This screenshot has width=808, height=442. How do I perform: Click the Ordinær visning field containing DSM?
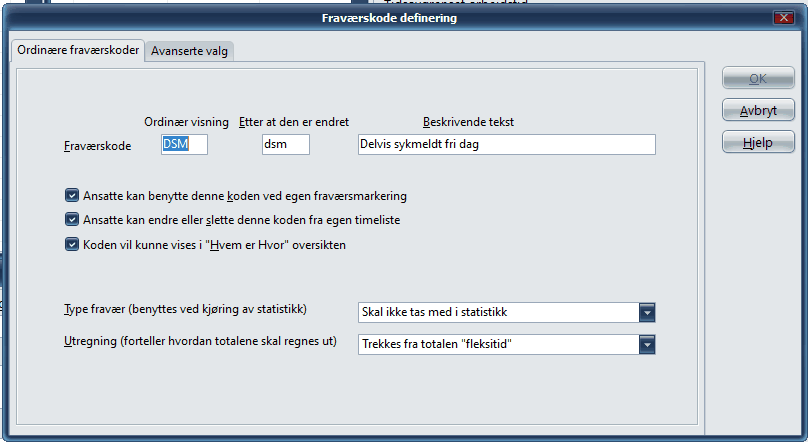(184, 145)
